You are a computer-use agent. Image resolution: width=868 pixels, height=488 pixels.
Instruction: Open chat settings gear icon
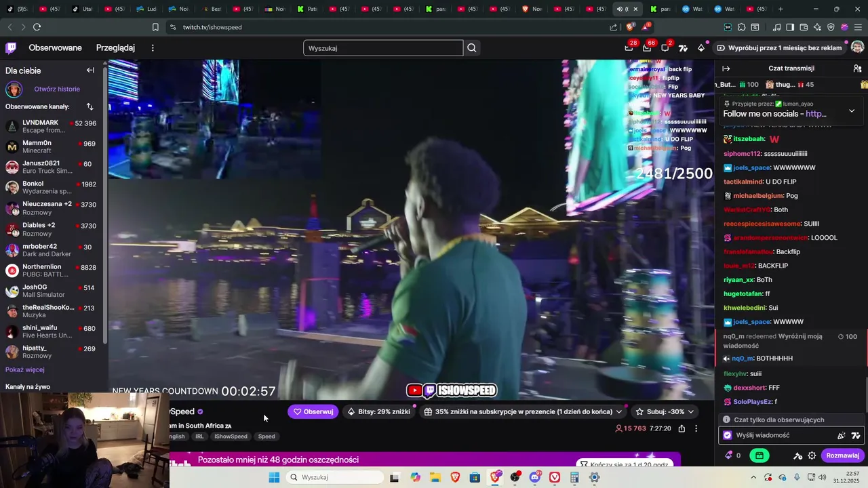(x=812, y=455)
